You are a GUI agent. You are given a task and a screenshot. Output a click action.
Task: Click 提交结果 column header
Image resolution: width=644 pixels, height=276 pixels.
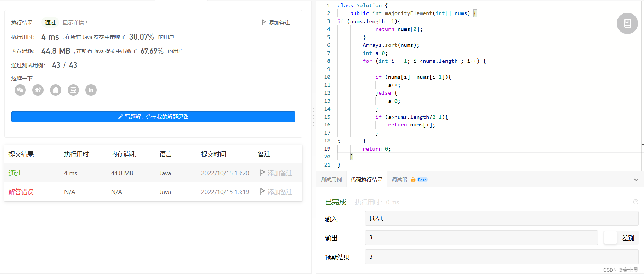(21, 154)
